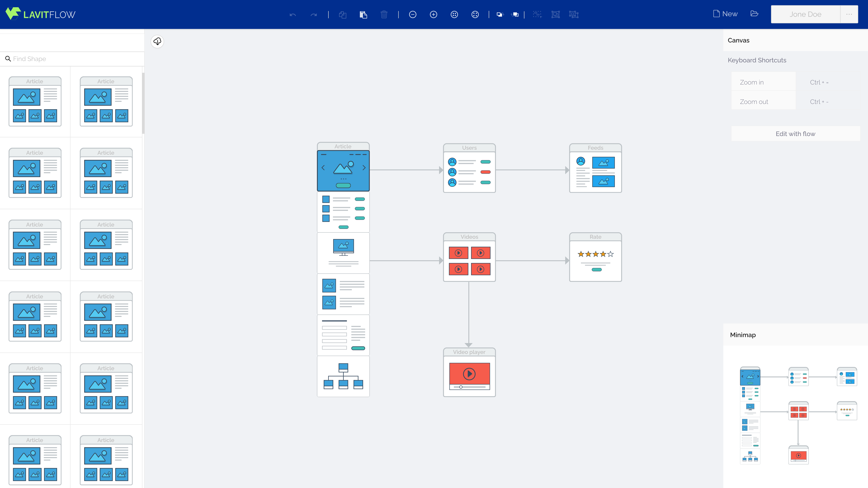Click the Jone Doe name field
The image size is (868, 488).
click(805, 14)
